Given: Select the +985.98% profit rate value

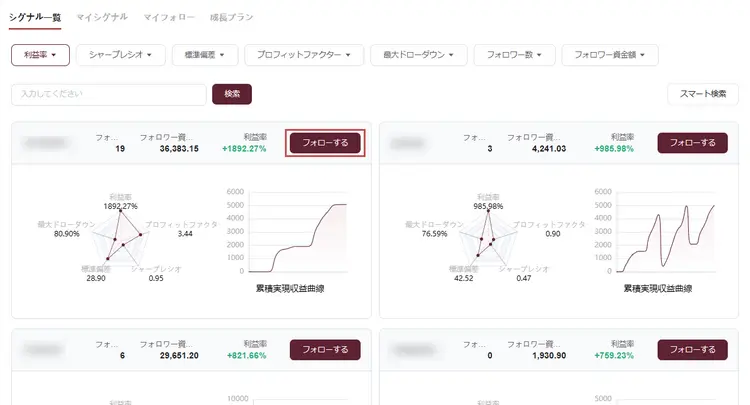Looking at the screenshot, I should coord(614,149).
